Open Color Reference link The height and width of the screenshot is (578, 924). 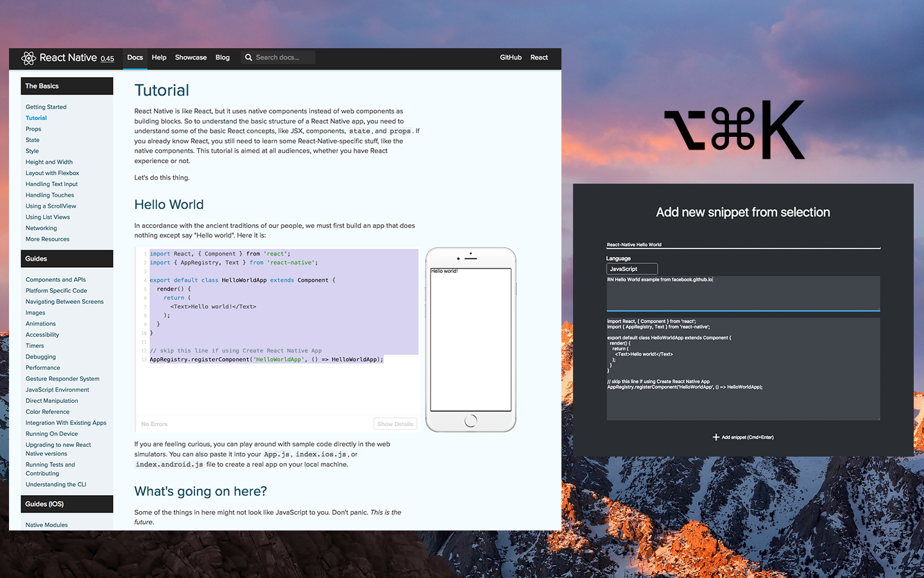click(47, 412)
